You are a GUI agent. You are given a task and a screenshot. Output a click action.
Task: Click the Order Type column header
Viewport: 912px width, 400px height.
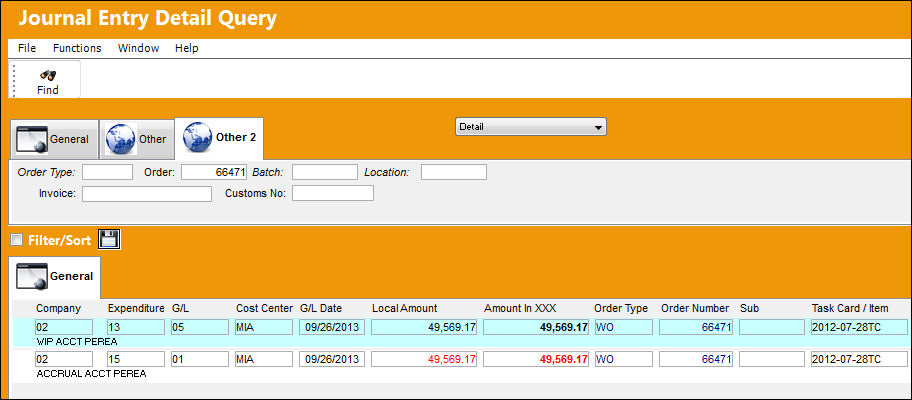[621, 309]
